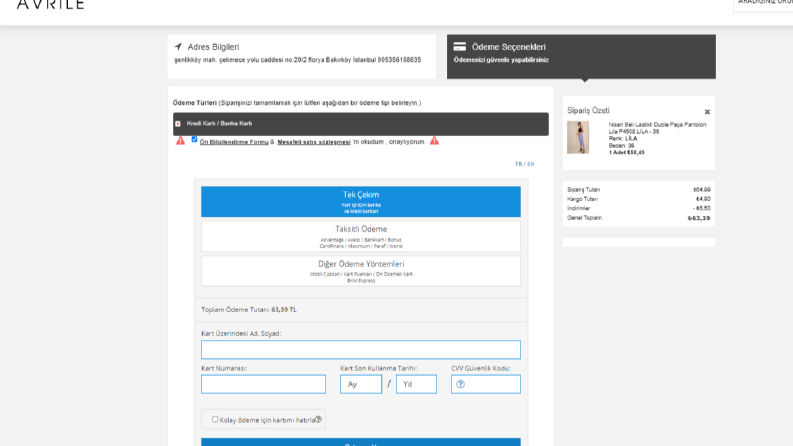
Task: Click the CVV help question mark icon
Action: click(x=460, y=384)
